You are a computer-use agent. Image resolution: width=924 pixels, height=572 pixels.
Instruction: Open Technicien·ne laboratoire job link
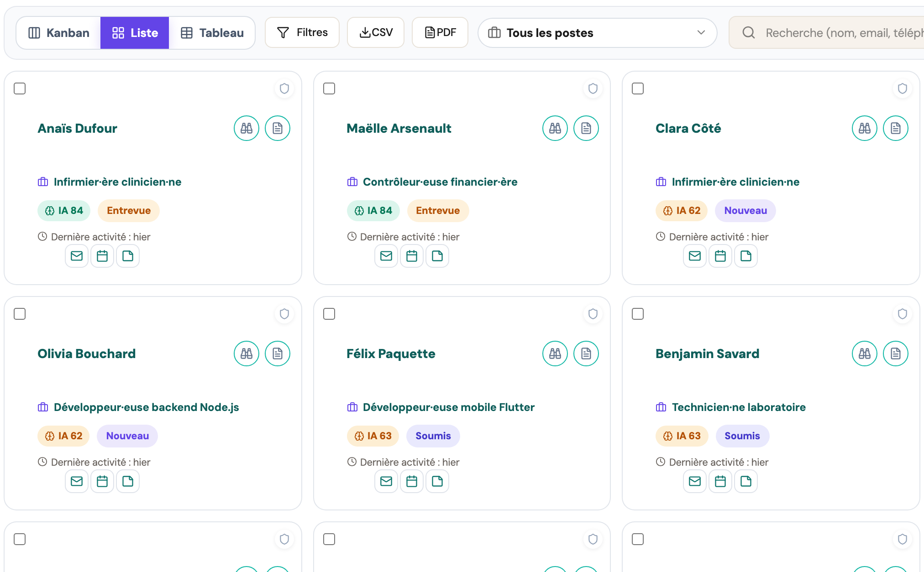[x=739, y=407]
